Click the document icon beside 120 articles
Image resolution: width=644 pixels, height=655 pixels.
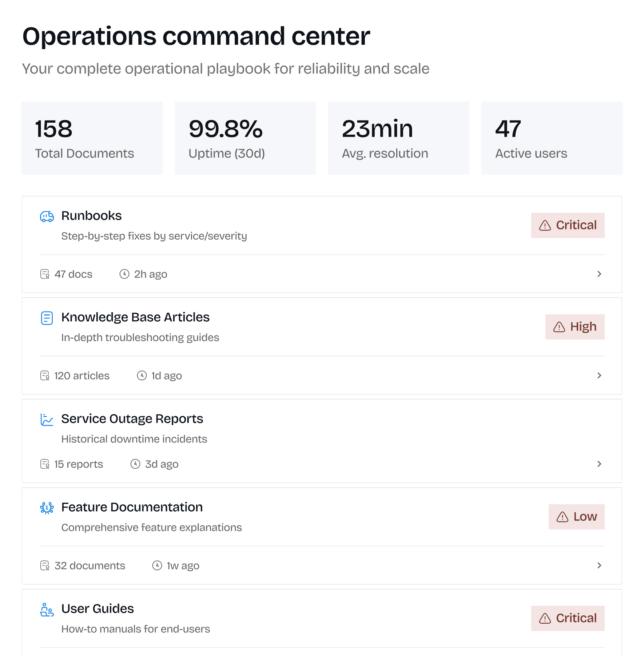[44, 376]
